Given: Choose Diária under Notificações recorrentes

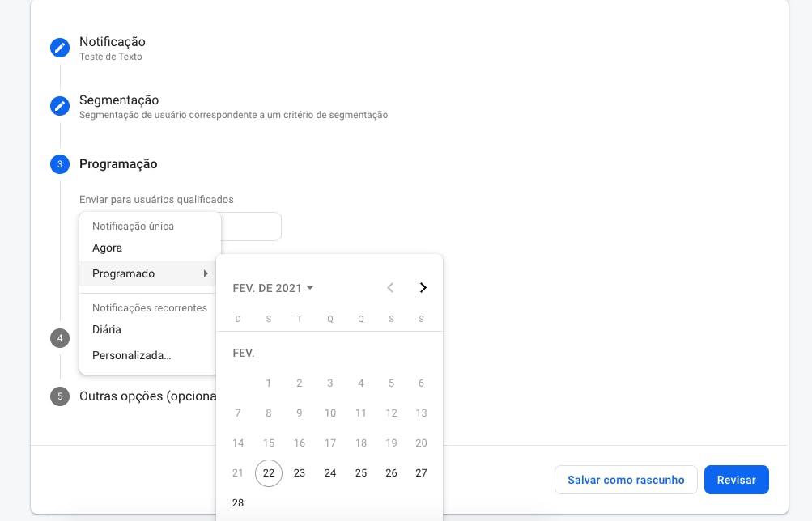Looking at the screenshot, I should pyautogui.click(x=106, y=329).
